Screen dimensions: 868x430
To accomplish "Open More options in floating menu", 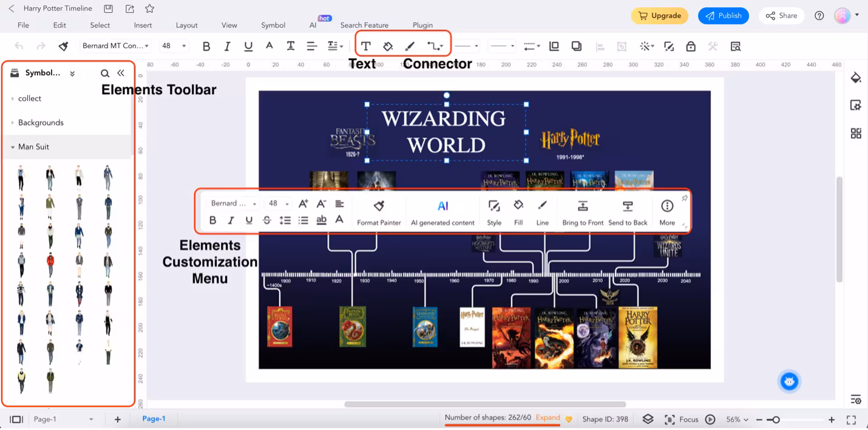I will point(667,213).
